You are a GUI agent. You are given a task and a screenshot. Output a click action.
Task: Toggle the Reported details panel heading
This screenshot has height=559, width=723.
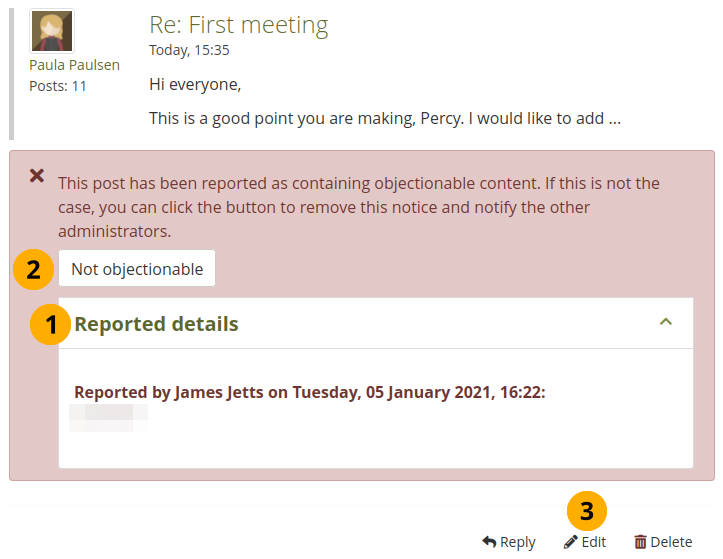[x=156, y=324]
